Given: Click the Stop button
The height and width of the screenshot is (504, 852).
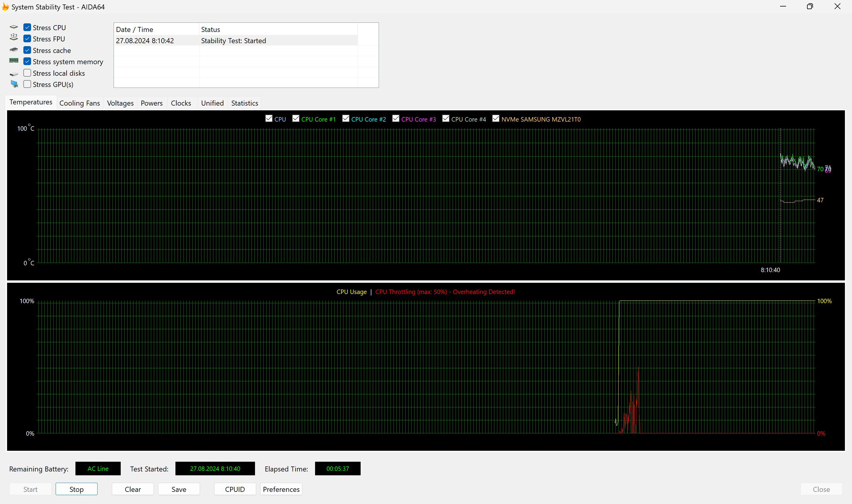Looking at the screenshot, I should (76, 489).
